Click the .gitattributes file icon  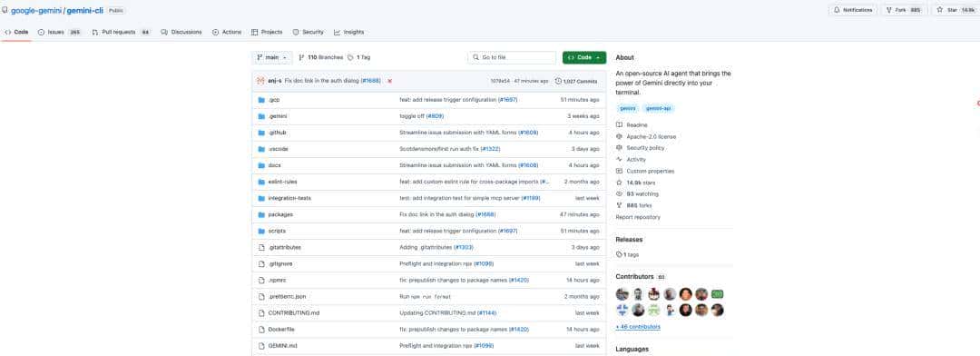262,247
